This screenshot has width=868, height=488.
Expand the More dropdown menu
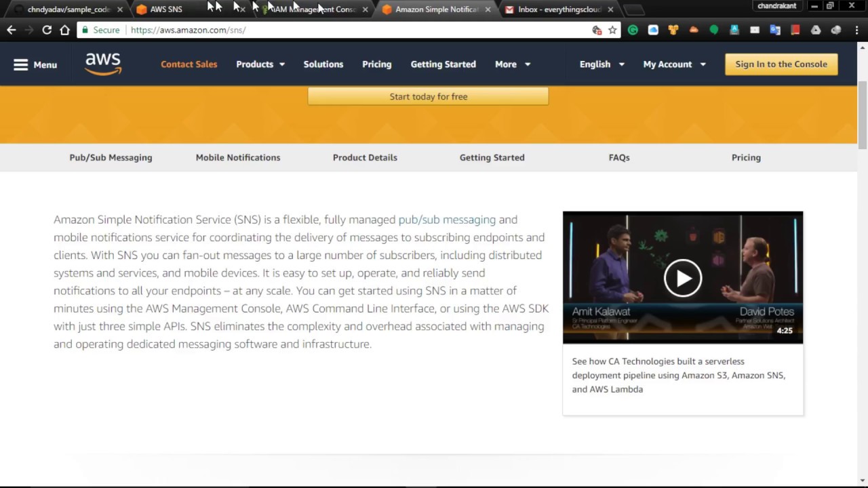[x=513, y=64]
